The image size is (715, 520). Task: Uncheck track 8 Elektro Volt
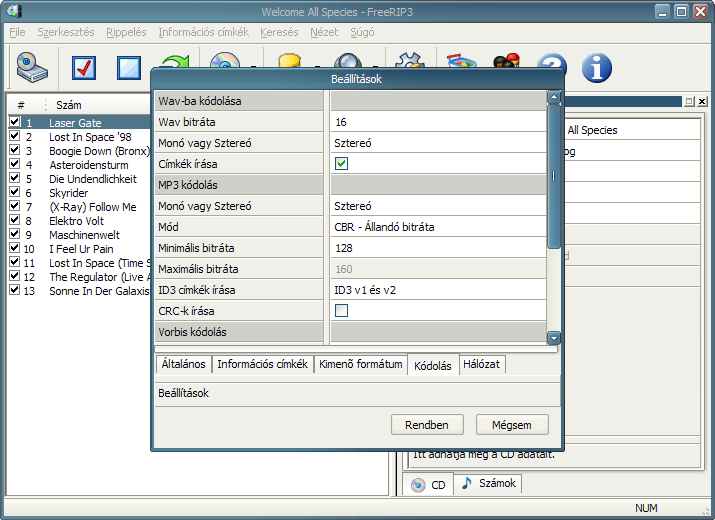[x=15, y=220]
